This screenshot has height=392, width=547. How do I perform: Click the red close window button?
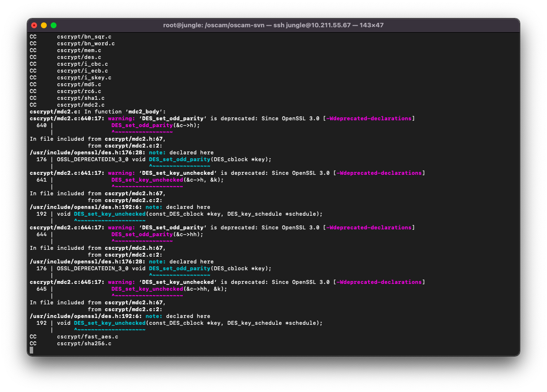pos(34,25)
